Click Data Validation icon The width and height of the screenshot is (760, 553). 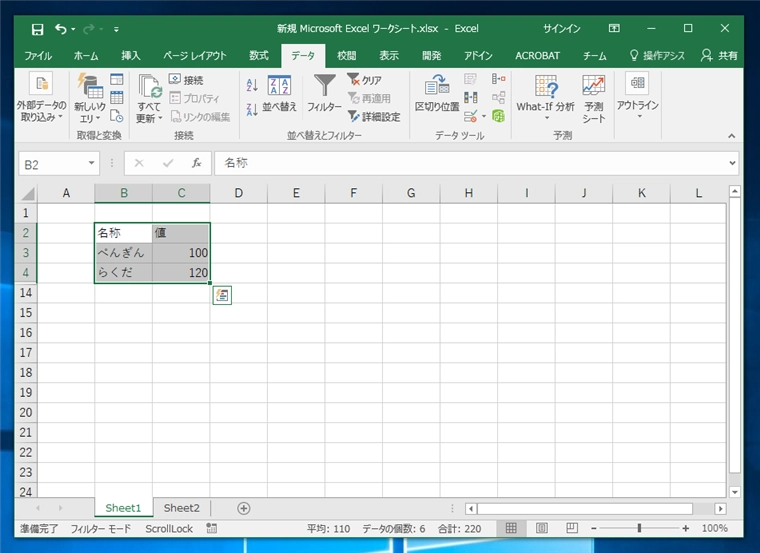tap(470, 116)
